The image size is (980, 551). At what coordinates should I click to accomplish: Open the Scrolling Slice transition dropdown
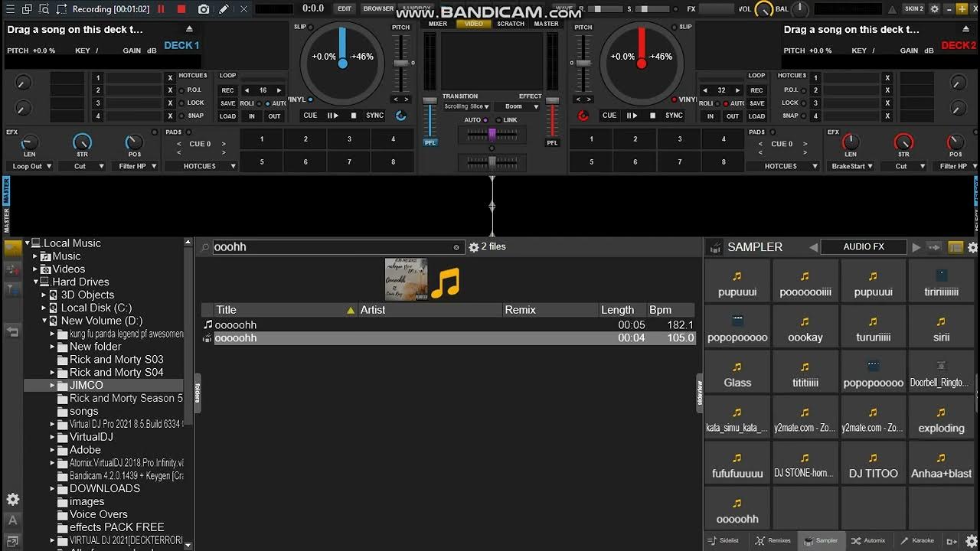pos(466,106)
